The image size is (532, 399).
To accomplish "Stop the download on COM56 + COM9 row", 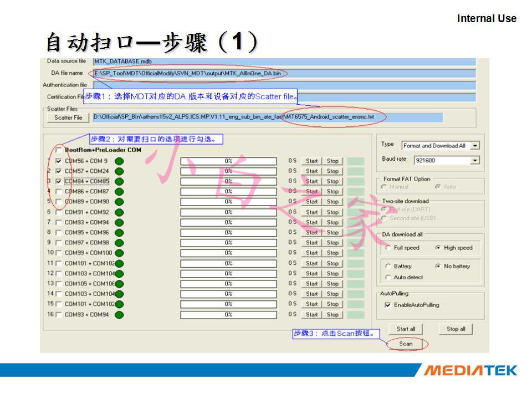I will tap(332, 161).
